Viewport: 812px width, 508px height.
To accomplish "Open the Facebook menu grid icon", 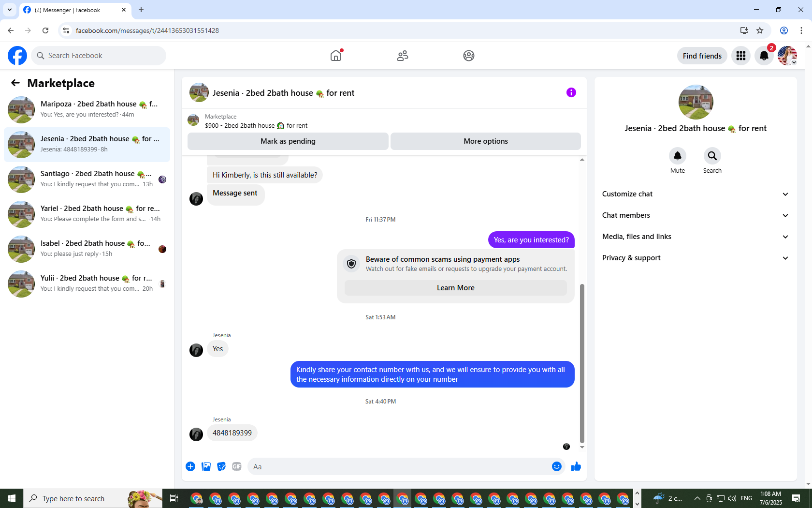I will tap(741, 56).
